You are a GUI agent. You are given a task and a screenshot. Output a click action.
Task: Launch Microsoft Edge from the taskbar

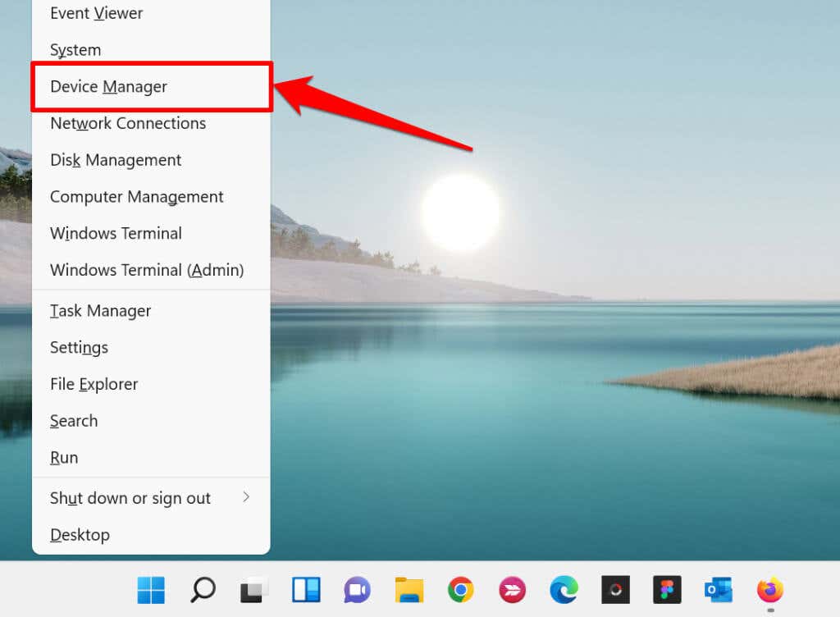pyautogui.click(x=564, y=590)
